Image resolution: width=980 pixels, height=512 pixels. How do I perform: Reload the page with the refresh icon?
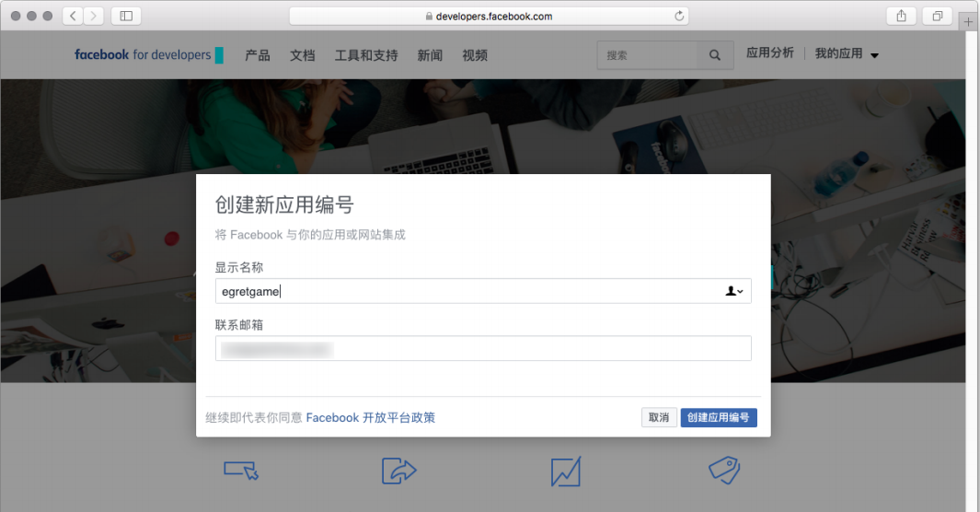pyautogui.click(x=679, y=16)
